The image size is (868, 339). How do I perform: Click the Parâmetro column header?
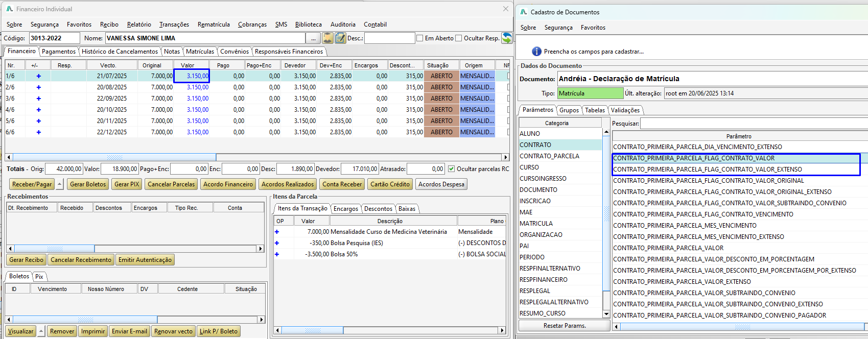[x=739, y=136]
